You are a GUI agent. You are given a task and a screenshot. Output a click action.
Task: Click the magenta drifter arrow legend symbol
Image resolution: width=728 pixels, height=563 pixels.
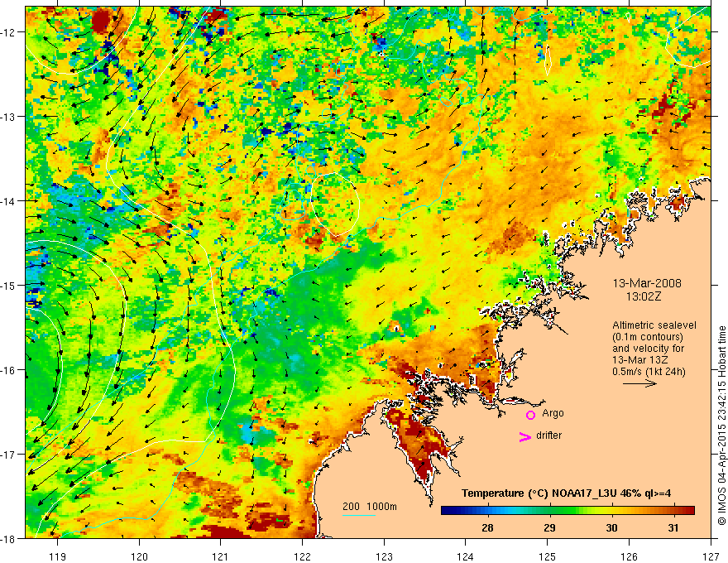point(525,436)
